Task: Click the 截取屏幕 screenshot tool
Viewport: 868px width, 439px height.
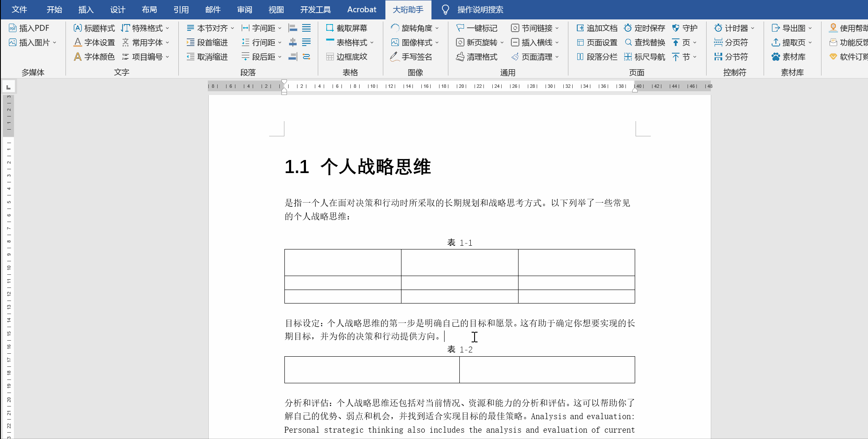Action: 347,28
